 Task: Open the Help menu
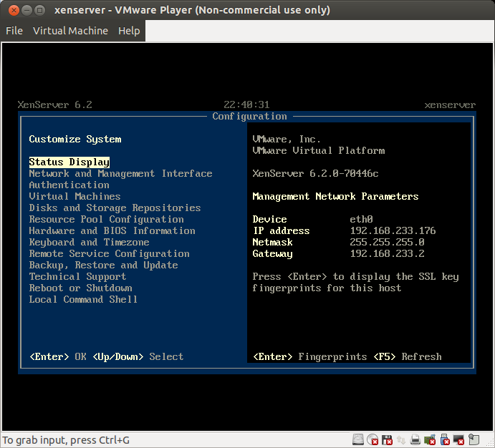pos(129,31)
